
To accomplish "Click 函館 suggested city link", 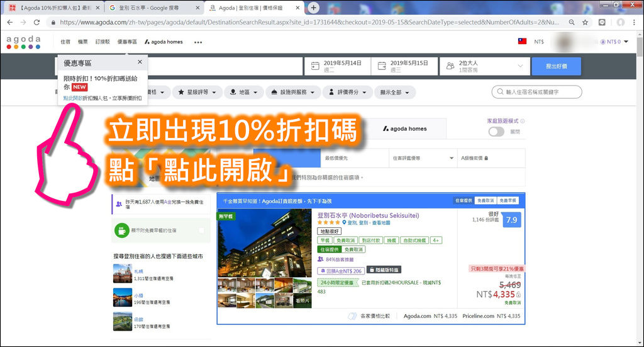I will [138, 319].
